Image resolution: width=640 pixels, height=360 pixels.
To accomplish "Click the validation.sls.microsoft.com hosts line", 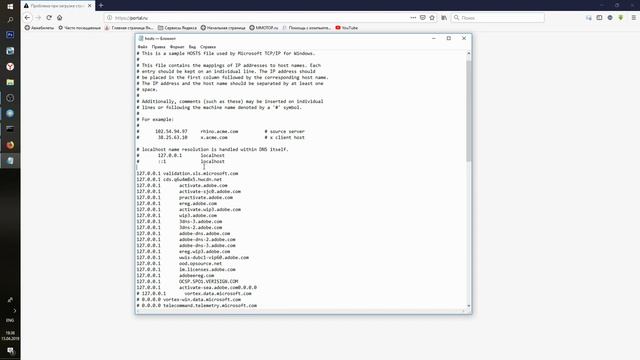I will click(x=187, y=173).
